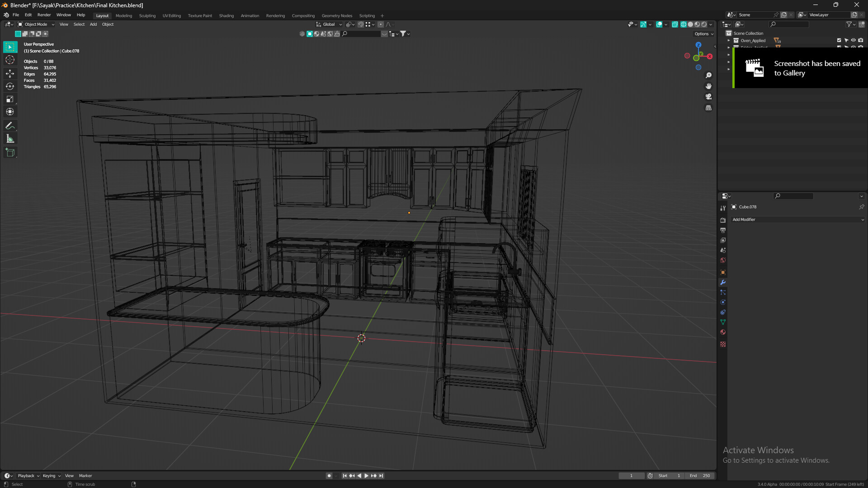This screenshot has height=488, width=868.
Task: Open viewport shading options dropdown arrow
Action: (x=711, y=24)
